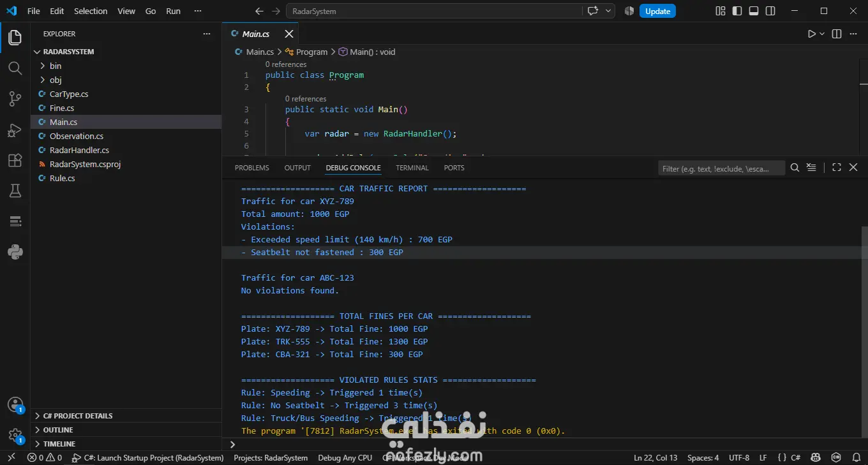Switch to the PORTS tab
Viewport: 868px width, 465px height.
click(x=454, y=168)
